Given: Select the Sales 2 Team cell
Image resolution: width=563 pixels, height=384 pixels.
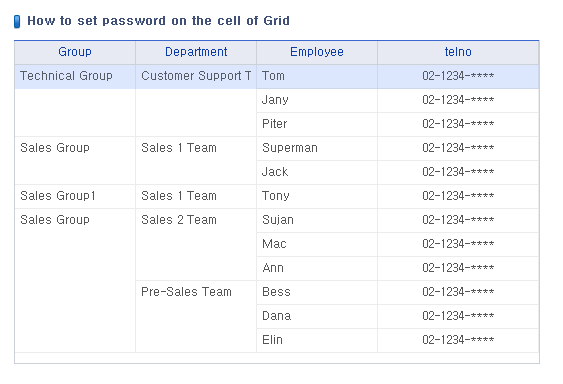Looking at the screenshot, I should (196, 245).
